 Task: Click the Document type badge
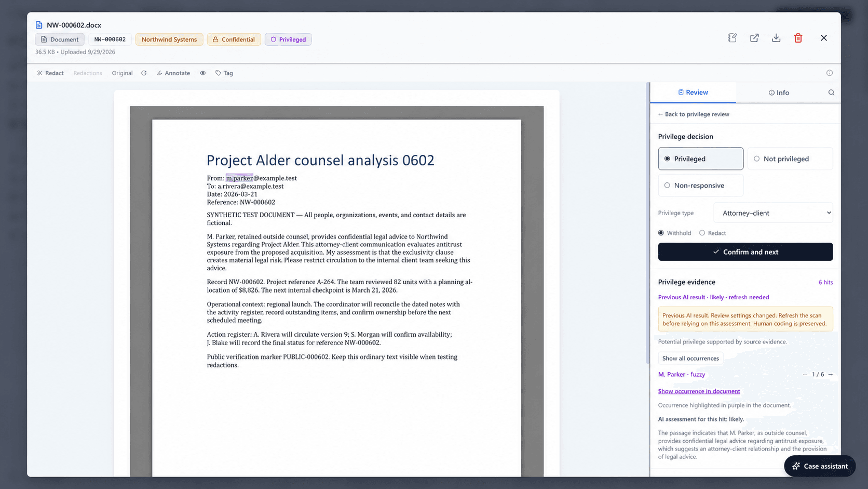(x=60, y=39)
